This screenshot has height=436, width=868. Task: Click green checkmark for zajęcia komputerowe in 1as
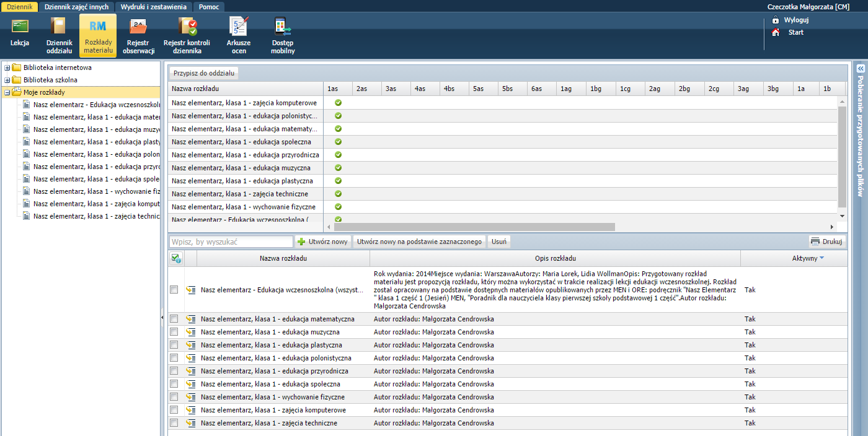338,103
